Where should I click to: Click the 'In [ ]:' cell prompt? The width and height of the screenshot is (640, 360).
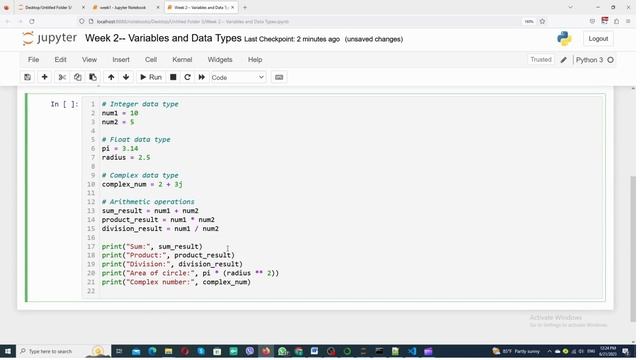(64, 104)
